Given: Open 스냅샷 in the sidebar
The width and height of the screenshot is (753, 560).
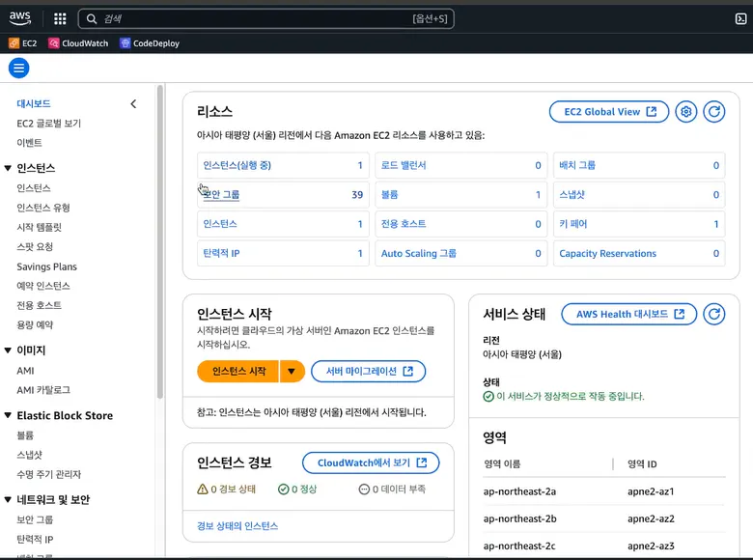Looking at the screenshot, I should click(29, 455).
